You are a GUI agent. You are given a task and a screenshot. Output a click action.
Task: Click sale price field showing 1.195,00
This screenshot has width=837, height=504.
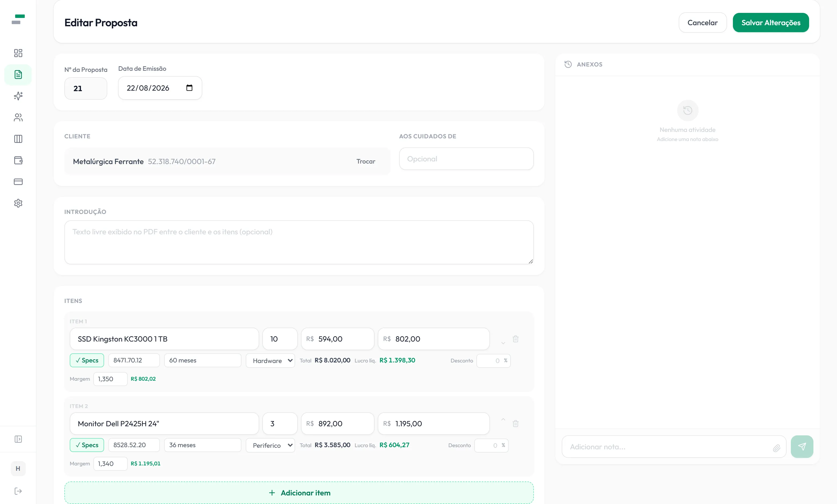point(434,424)
